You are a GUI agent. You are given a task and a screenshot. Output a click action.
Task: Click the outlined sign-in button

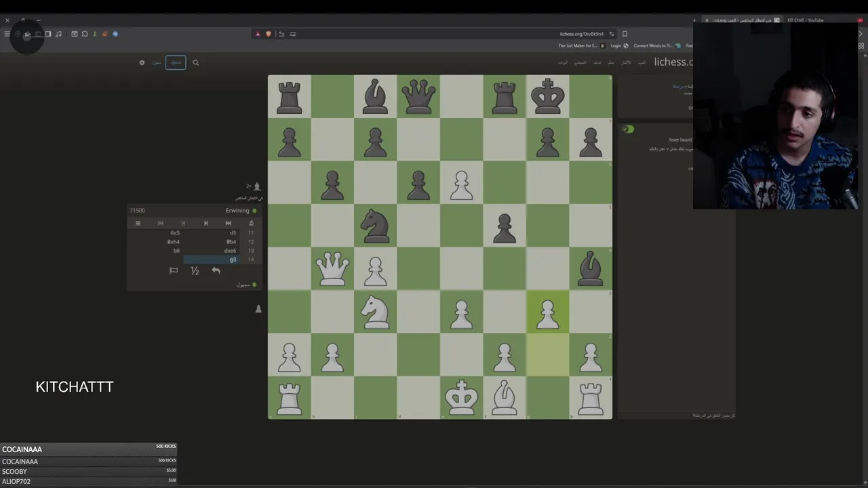pos(176,62)
